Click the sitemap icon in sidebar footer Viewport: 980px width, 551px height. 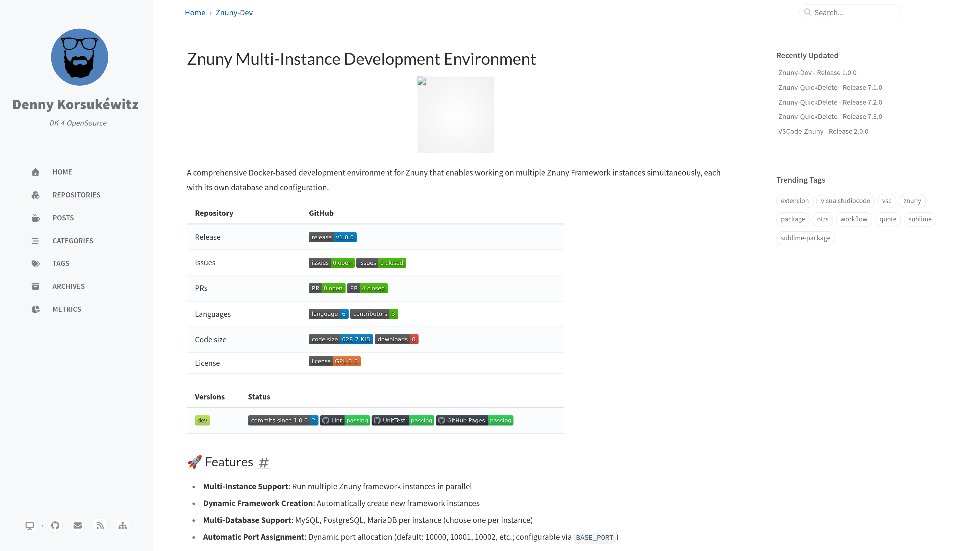pyautogui.click(x=122, y=525)
